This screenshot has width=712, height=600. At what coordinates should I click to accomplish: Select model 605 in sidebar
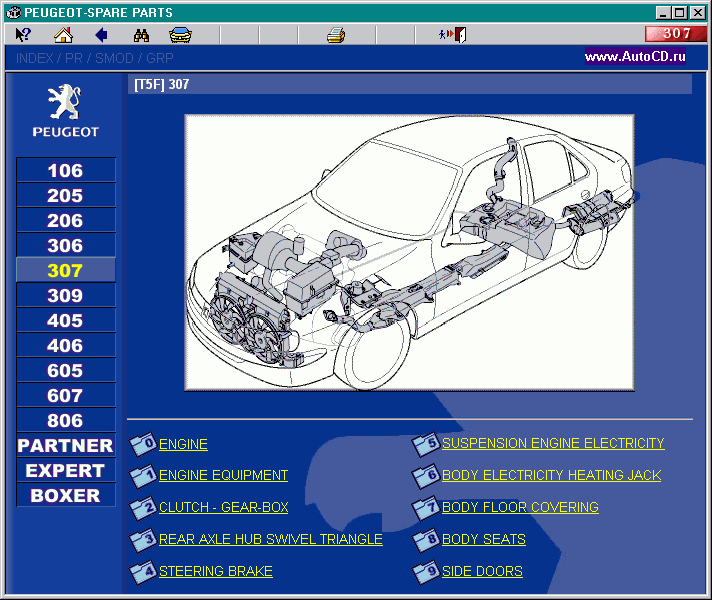point(65,371)
